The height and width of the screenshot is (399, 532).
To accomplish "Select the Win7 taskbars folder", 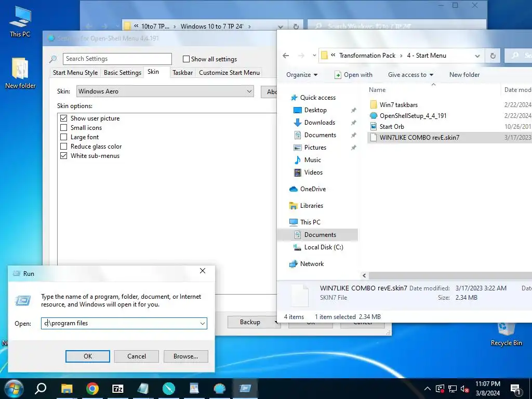I will [394, 105].
